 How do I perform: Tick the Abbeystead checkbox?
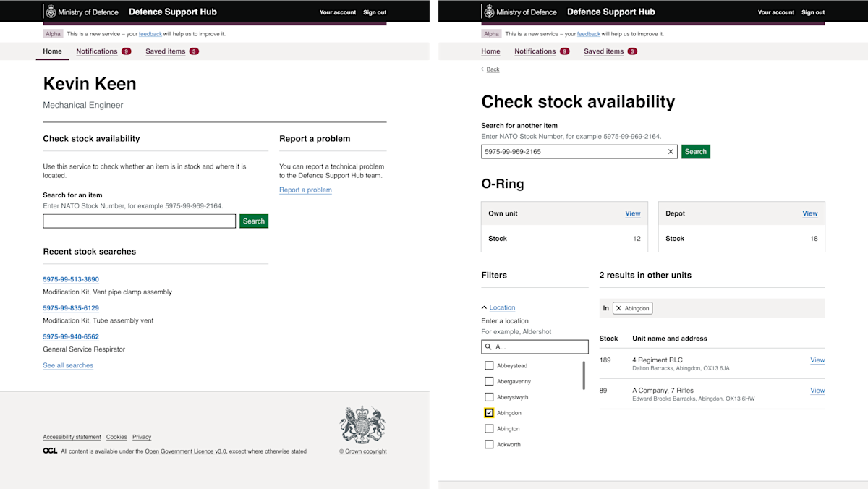pos(489,366)
